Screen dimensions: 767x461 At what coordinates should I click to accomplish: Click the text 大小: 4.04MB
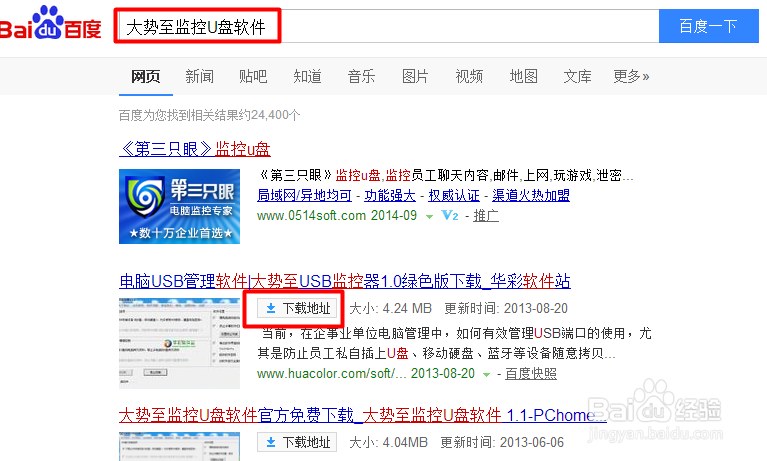pyautogui.click(x=388, y=442)
